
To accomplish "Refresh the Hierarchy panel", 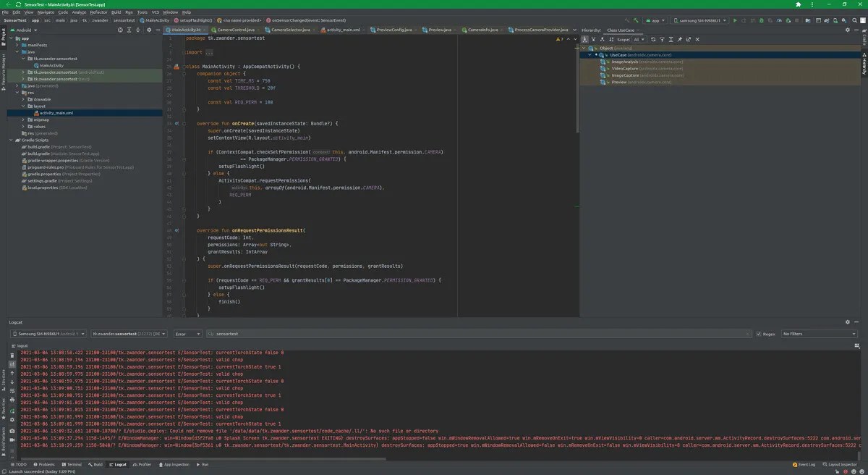I will pos(652,39).
